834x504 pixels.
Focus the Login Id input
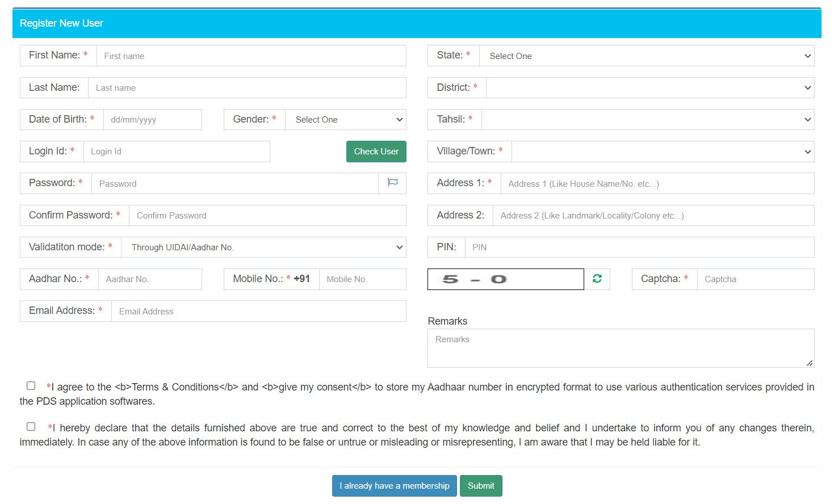[x=177, y=152]
